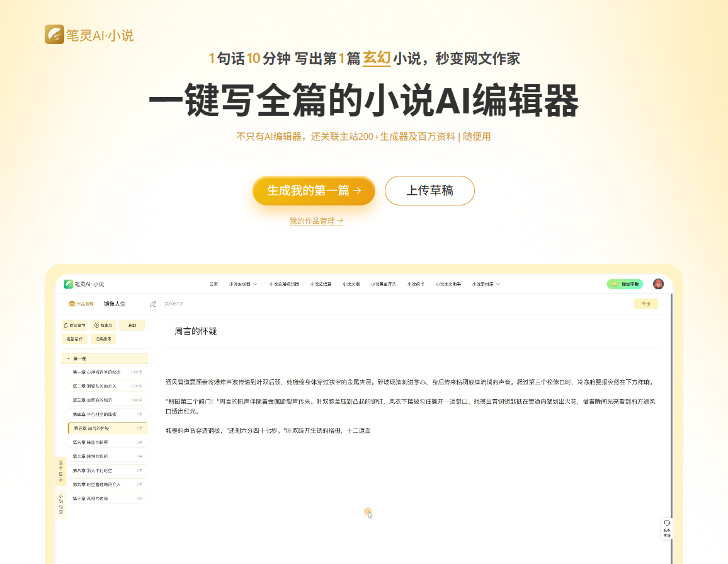Click the paragraph starting 通风管道震颤着
The height and width of the screenshot is (564, 728).
click(411, 383)
